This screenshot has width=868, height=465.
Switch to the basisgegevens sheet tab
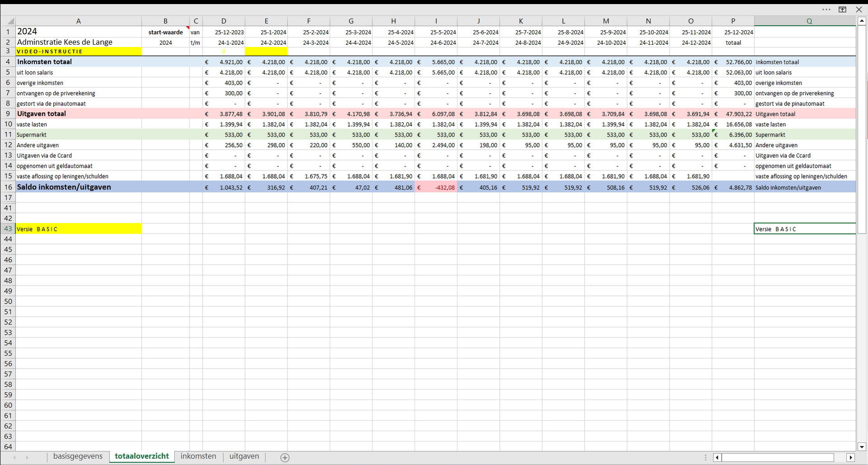pos(78,456)
